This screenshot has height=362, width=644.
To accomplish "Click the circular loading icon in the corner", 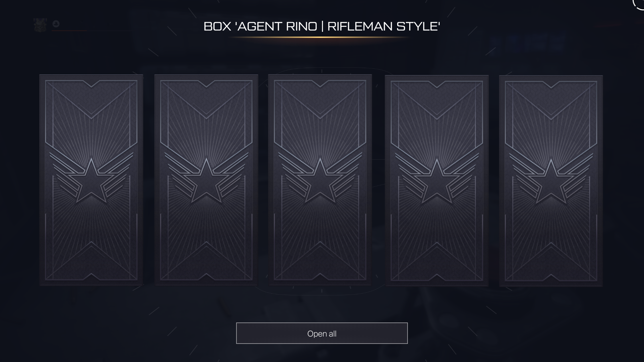I will point(638,3).
